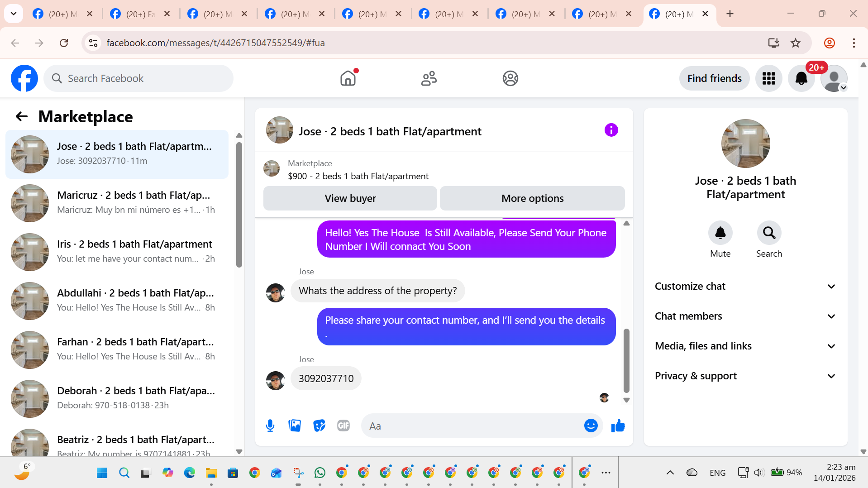Click the conversation list scrollbar thumb
The height and width of the screenshot is (488, 868).
(239, 205)
